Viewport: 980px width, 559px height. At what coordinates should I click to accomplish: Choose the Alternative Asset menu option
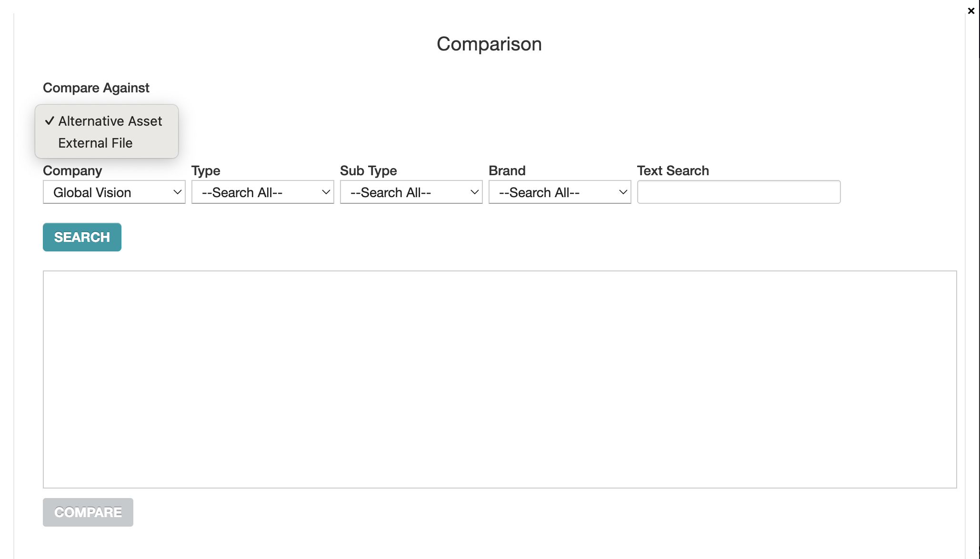pyautogui.click(x=110, y=121)
